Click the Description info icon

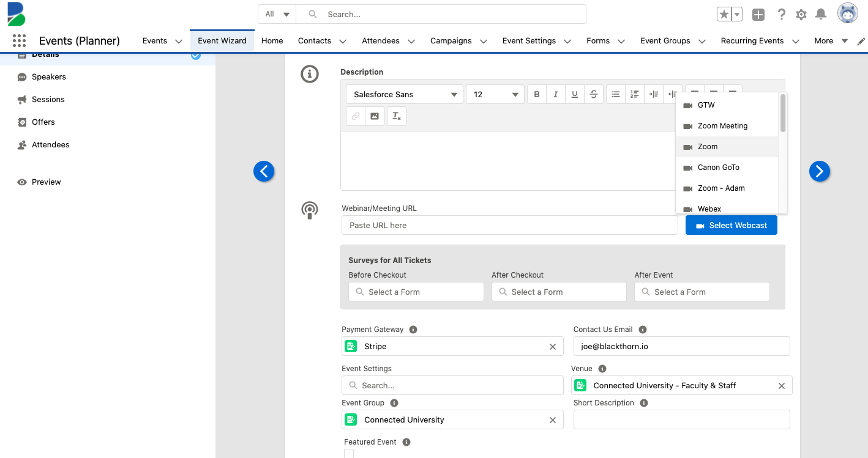(x=310, y=75)
